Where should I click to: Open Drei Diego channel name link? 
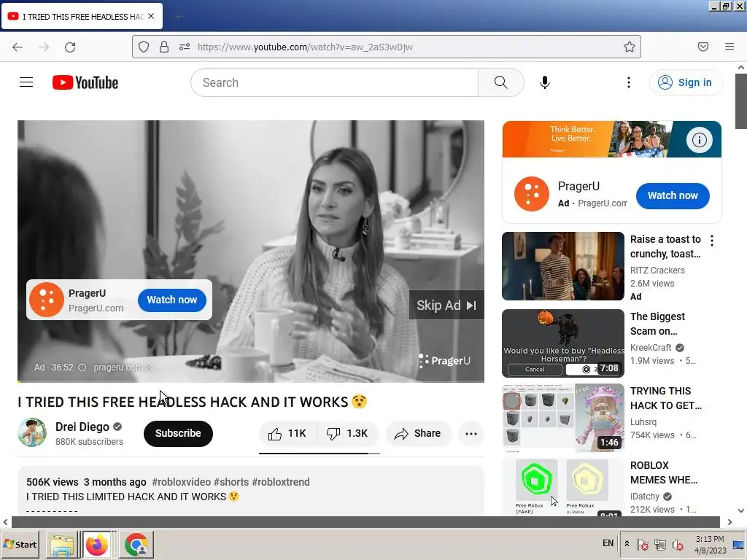pyautogui.click(x=82, y=427)
